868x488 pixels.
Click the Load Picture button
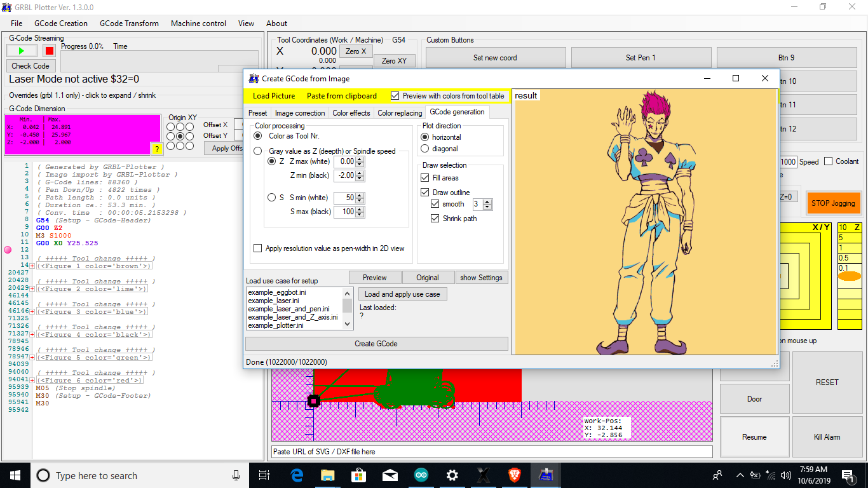274,96
